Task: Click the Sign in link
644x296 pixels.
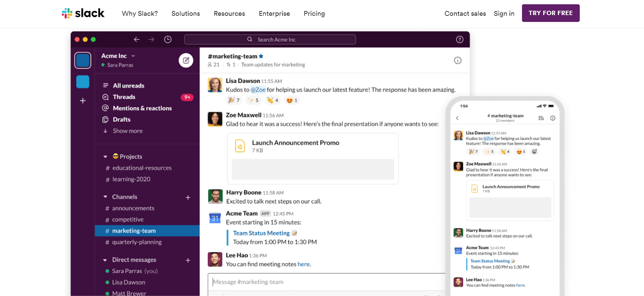Action: [504, 14]
